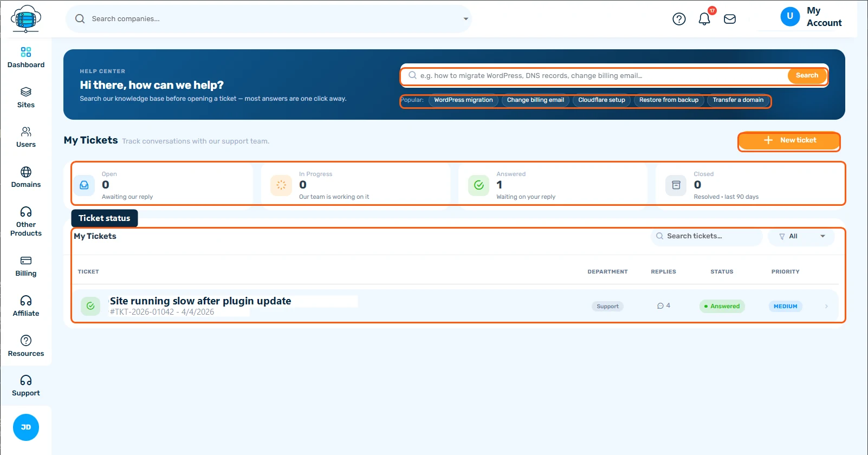Viewport: 868px width, 455px height.
Task: Click the Closed archive box icon
Action: click(x=676, y=185)
